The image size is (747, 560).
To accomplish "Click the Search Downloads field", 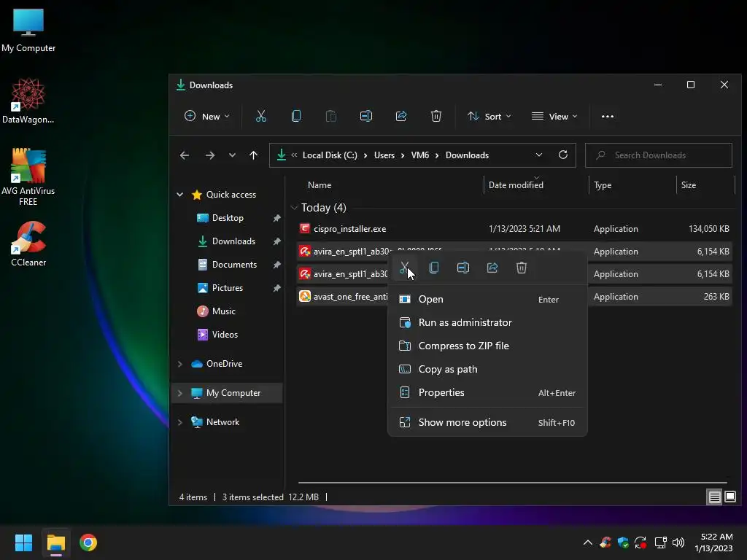I will point(659,155).
